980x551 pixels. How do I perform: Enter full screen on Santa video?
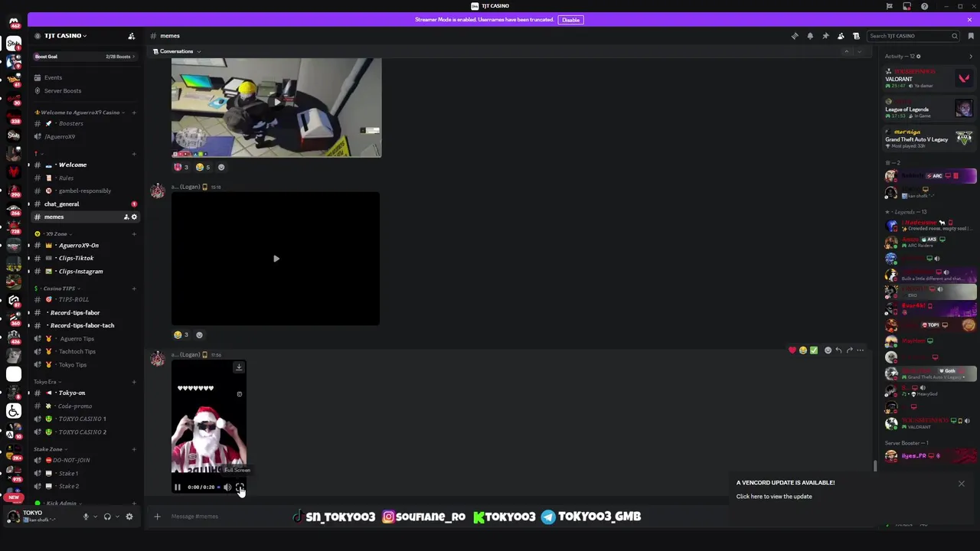[240, 487]
